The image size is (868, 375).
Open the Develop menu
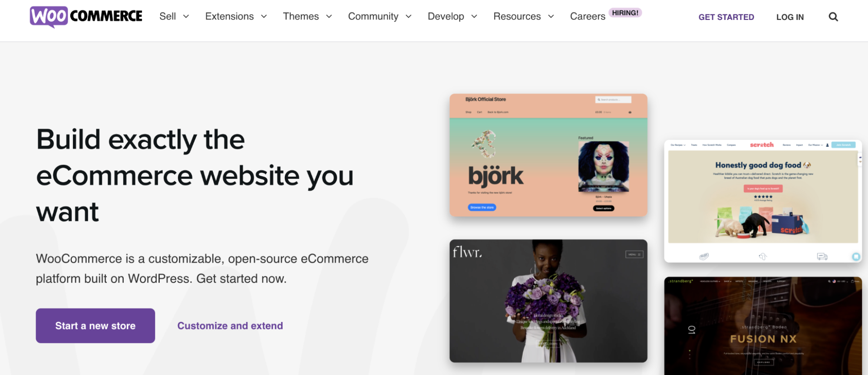click(446, 16)
